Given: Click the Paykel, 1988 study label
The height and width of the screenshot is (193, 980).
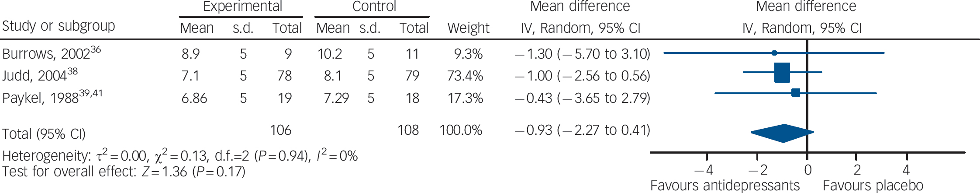Looking at the screenshot, I should [x=40, y=98].
